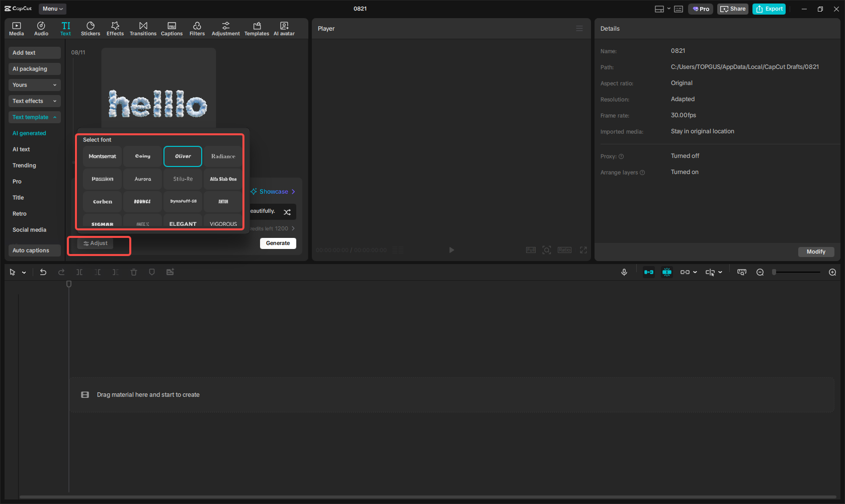Open the cursor tool dropdown chevron

[x=23, y=272]
